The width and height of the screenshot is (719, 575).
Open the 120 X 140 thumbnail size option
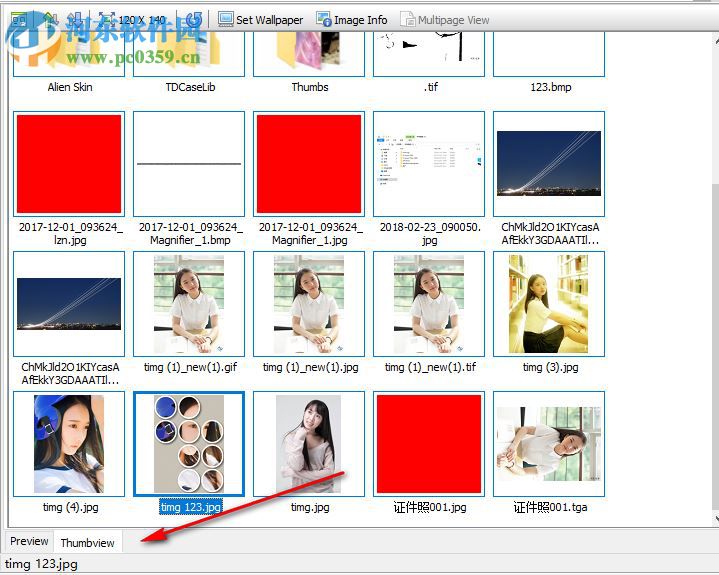tap(133, 20)
